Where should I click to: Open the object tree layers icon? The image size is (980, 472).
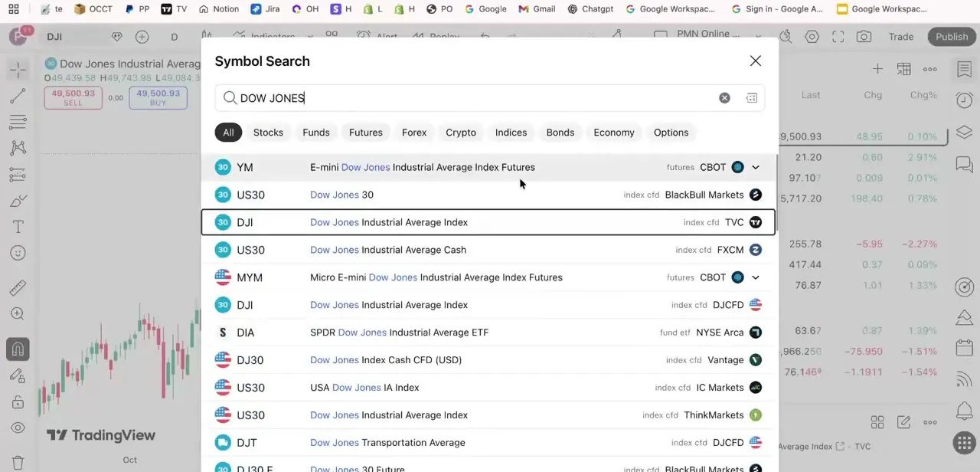tap(965, 133)
